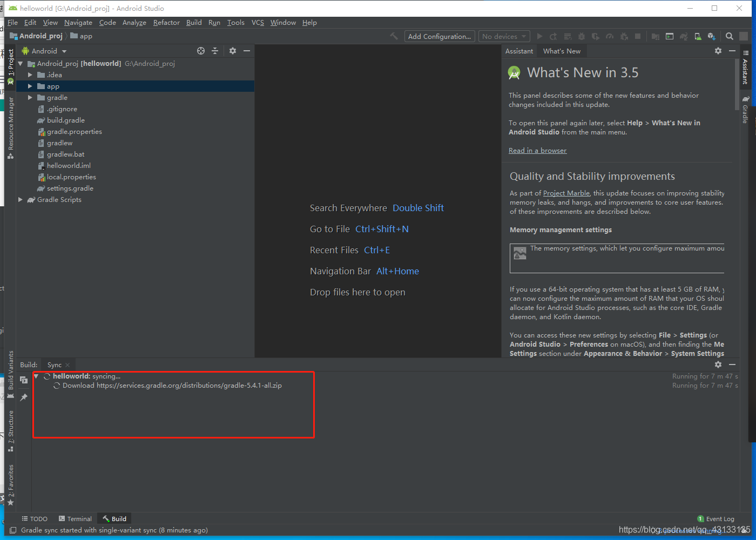Click Collapse All icon in Project panel
756x540 pixels.
coord(215,51)
